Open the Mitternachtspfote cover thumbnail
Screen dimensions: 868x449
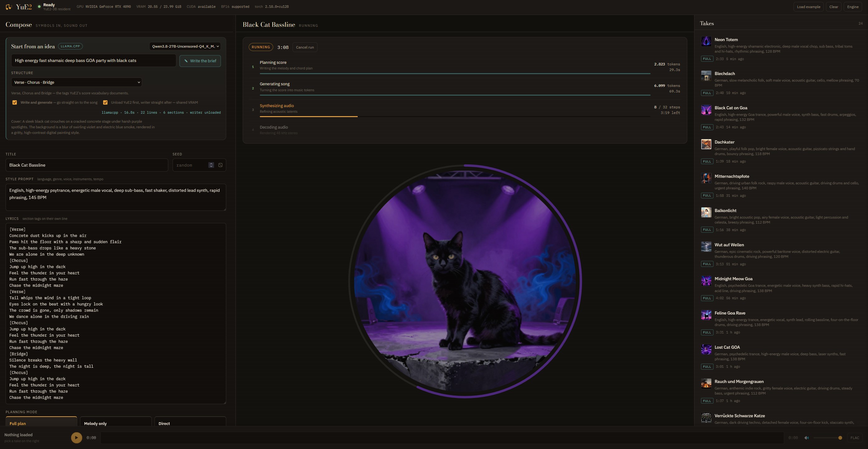[x=706, y=178]
